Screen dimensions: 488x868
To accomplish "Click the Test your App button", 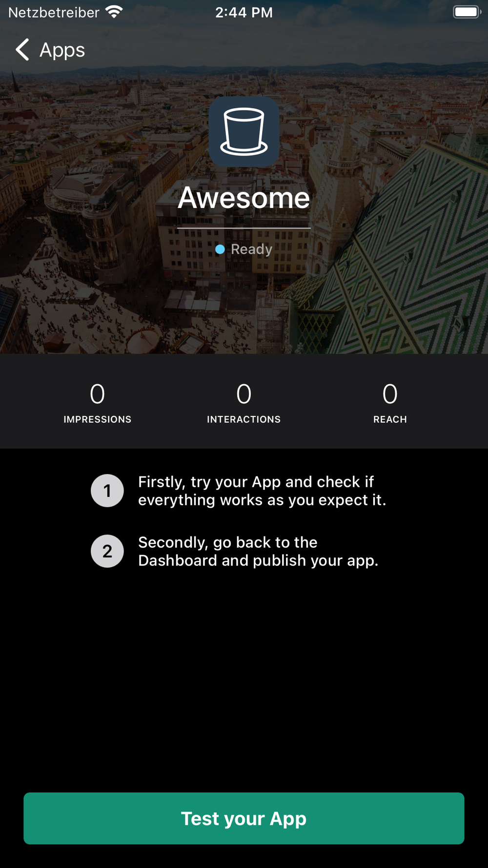I will click(244, 818).
